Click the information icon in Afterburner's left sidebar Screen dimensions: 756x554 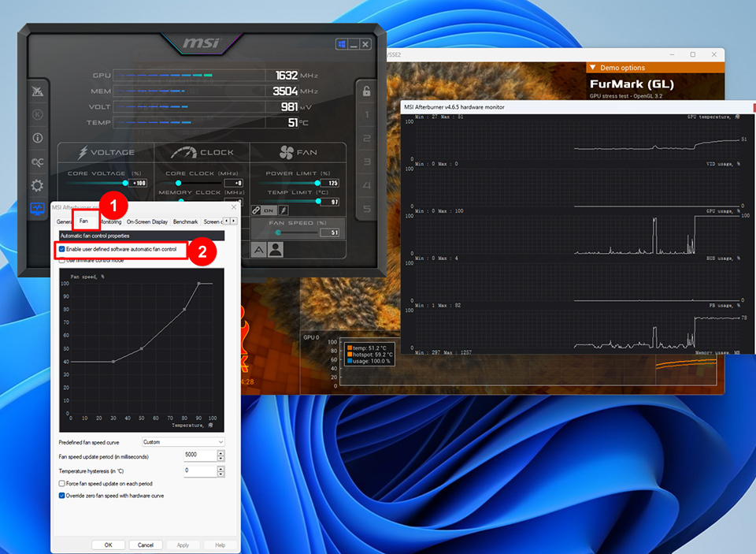[x=38, y=137]
